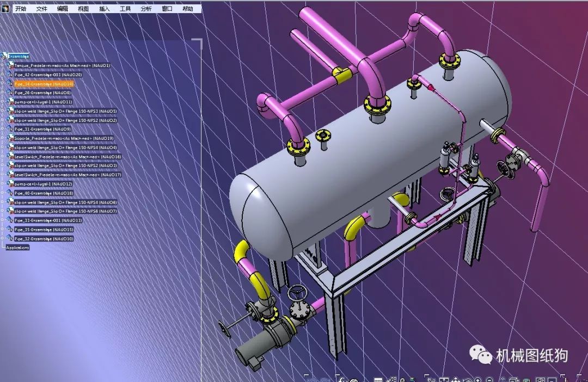The width and height of the screenshot is (588, 382).
Task: Open the 窗口 (Window) menu
Action: click(x=167, y=8)
